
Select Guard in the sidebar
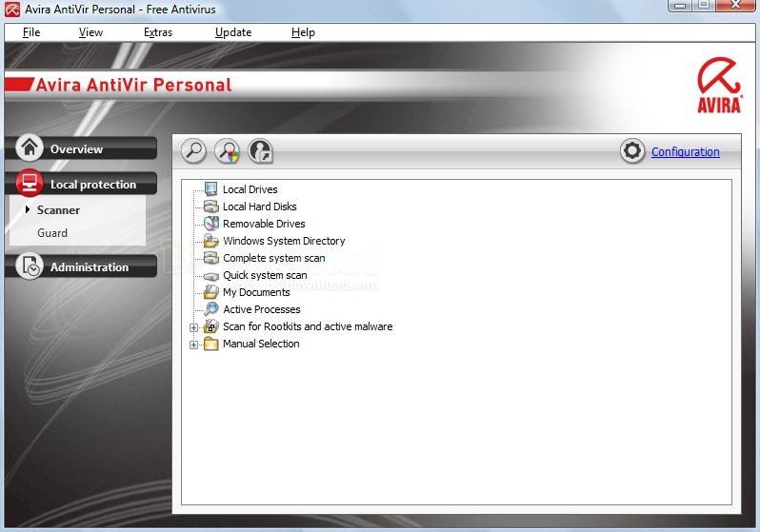52,233
